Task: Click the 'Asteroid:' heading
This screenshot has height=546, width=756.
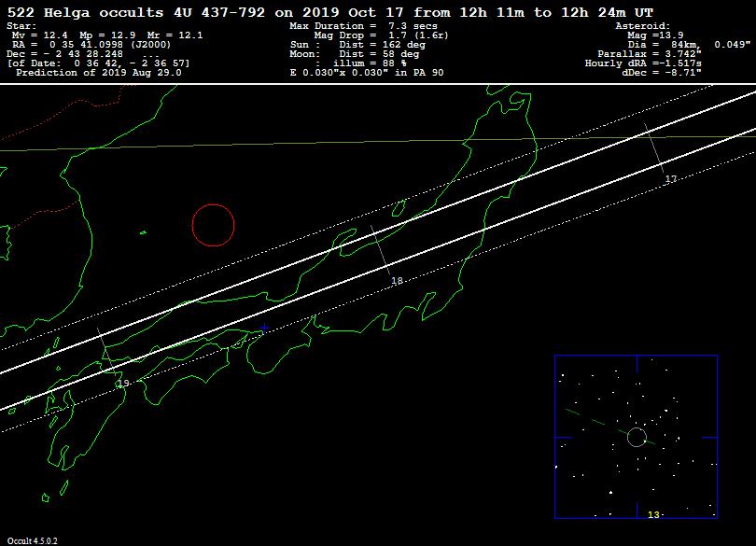Action: tap(643, 26)
